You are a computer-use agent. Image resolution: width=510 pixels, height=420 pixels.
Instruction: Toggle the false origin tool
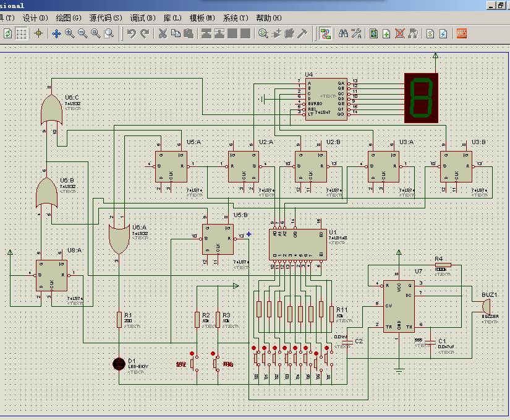(x=39, y=33)
